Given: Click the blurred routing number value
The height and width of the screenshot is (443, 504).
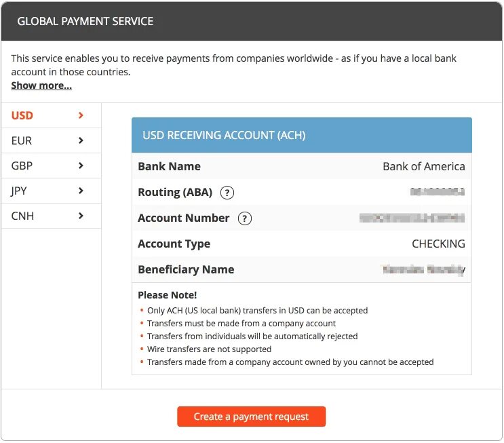Looking at the screenshot, I should [438, 193].
